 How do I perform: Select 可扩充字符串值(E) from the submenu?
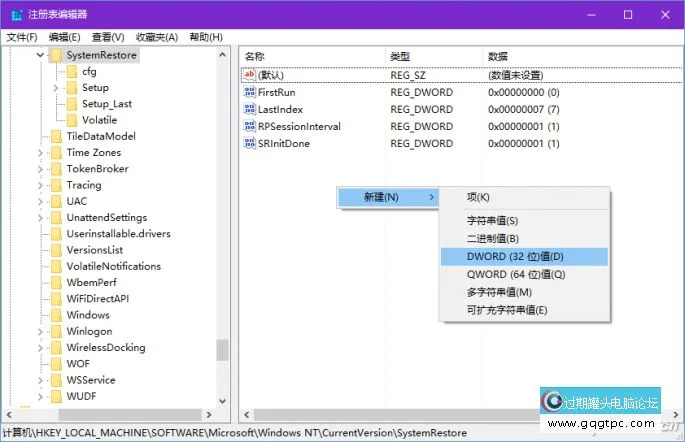pyautogui.click(x=524, y=311)
